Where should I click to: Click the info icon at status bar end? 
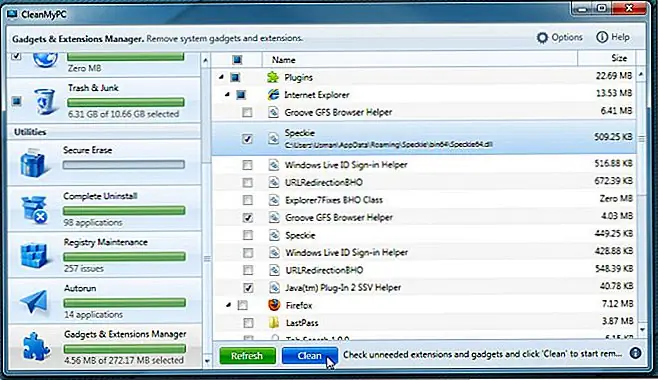click(x=635, y=353)
